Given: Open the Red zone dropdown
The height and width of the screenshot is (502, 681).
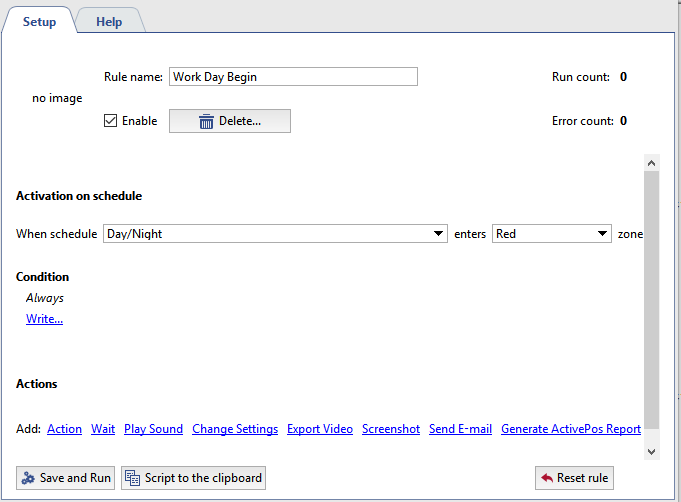Looking at the screenshot, I should pyautogui.click(x=603, y=234).
